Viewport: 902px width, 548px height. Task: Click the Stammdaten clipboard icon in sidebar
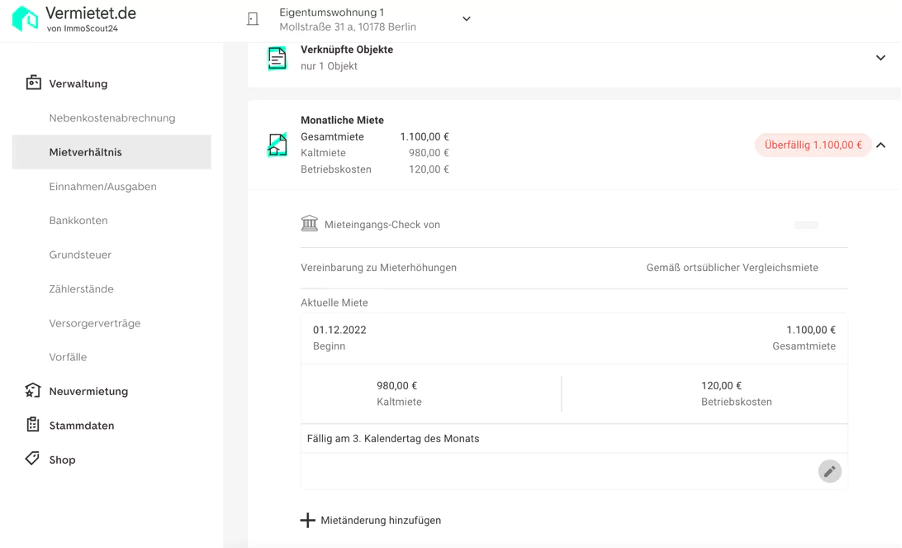[x=33, y=425]
